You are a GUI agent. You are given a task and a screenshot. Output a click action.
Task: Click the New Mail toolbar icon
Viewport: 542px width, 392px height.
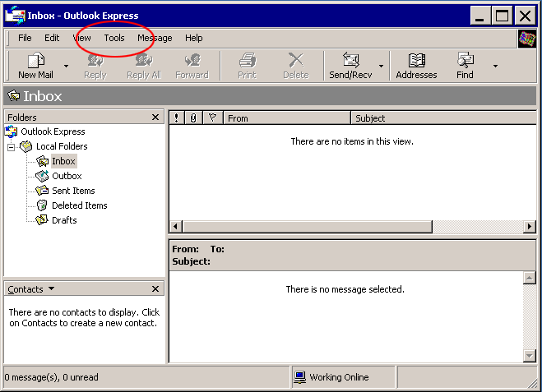click(35, 61)
